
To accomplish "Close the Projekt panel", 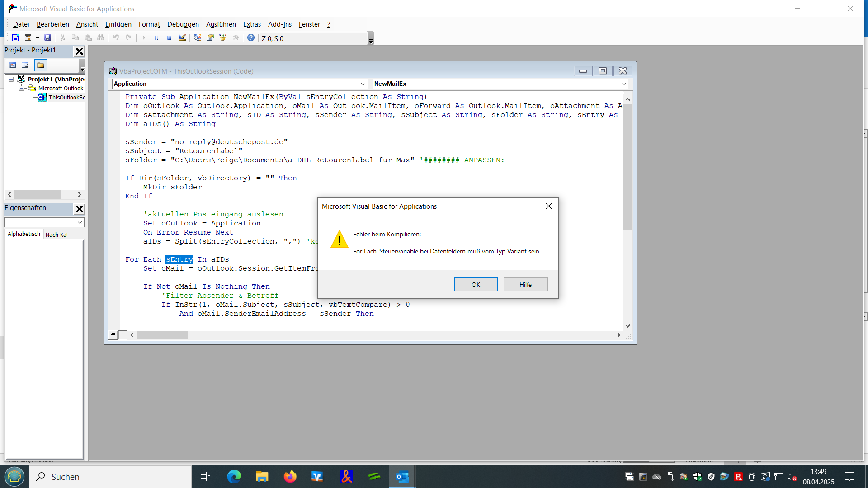I will pos(79,52).
